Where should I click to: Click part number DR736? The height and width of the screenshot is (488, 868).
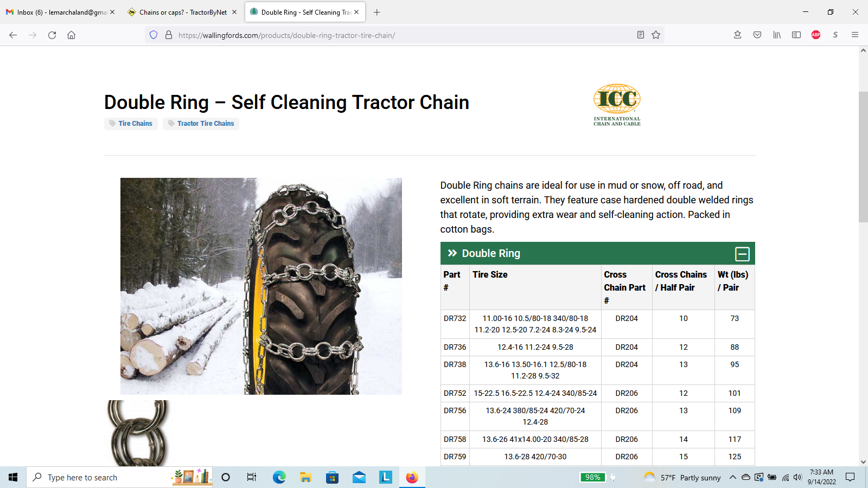(455, 347)
